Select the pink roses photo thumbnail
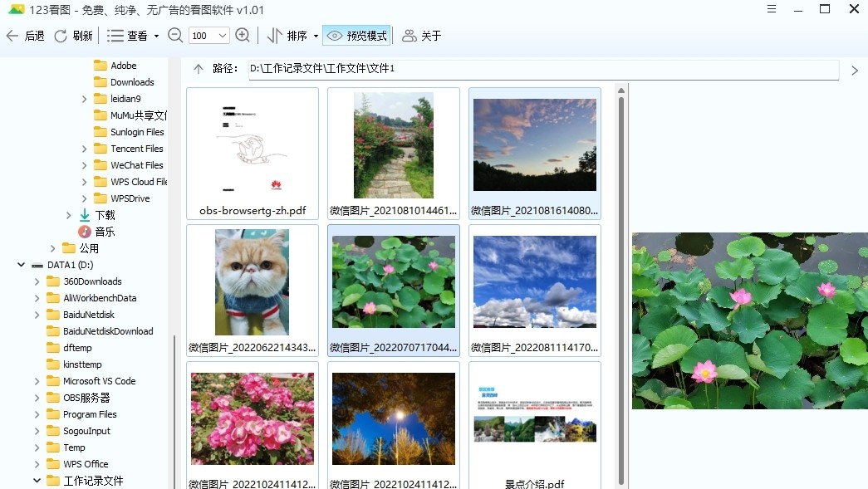 coord(253,425)
